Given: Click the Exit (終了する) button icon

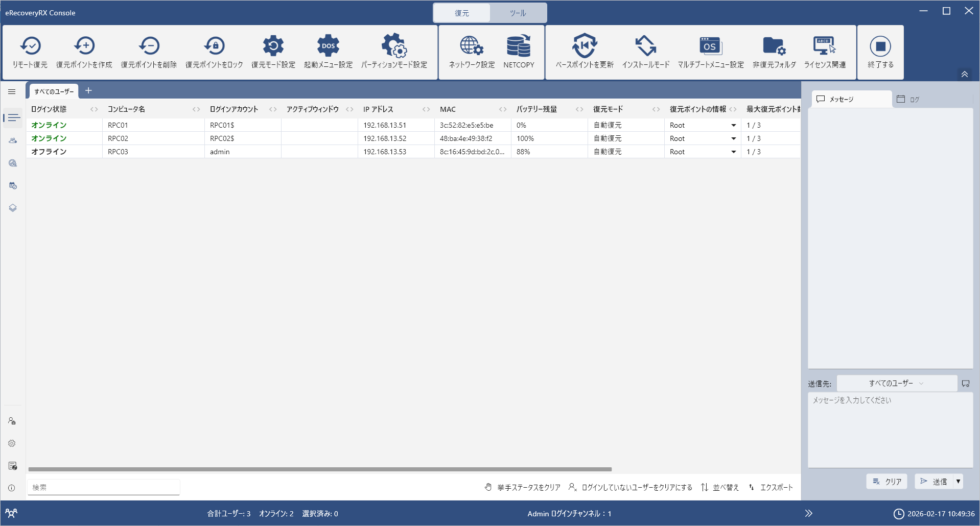Looking at the screenshot, I should (x=880, y=46).
